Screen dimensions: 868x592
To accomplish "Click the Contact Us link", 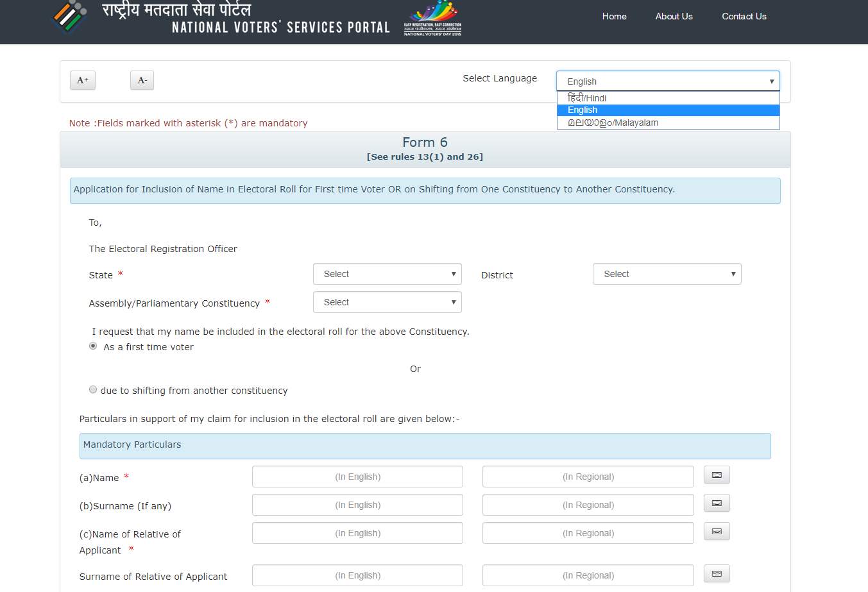I will pyautogui.click(x=744, y=17).
